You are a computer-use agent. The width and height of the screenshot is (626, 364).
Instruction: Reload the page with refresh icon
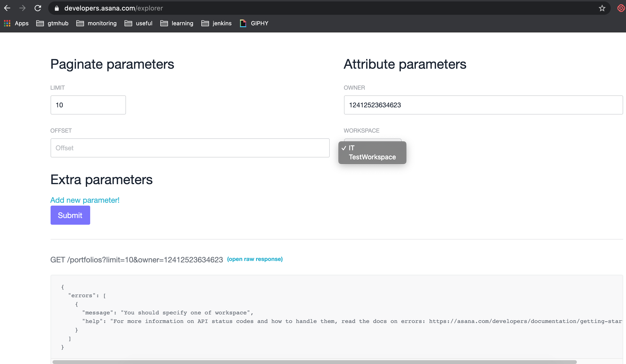(38, 8)
